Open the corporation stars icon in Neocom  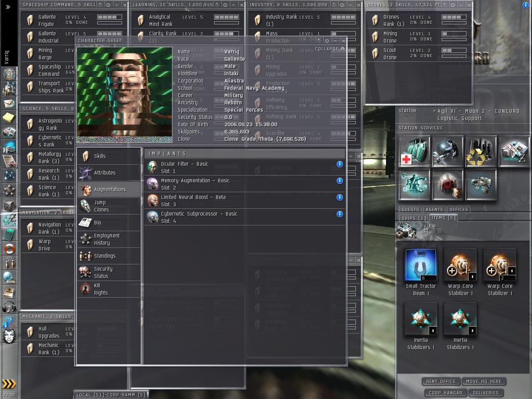coord(9,190)
